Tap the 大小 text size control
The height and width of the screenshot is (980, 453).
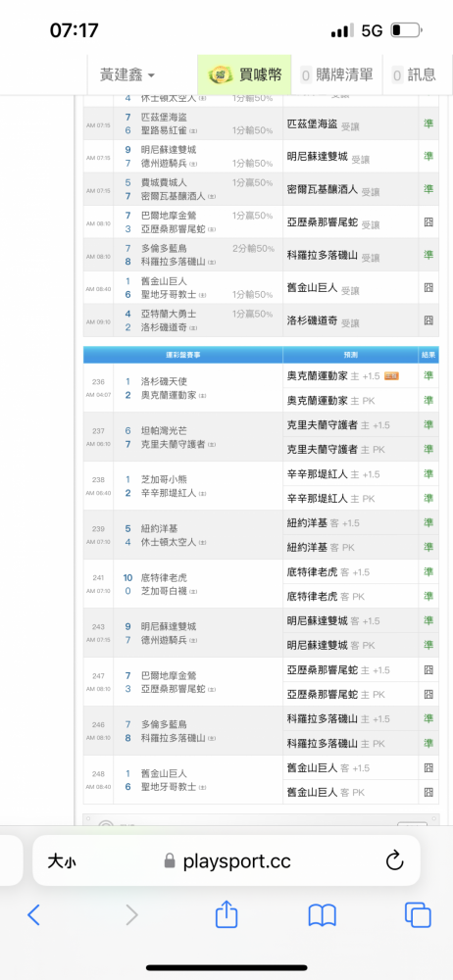[x=62, y=861]
